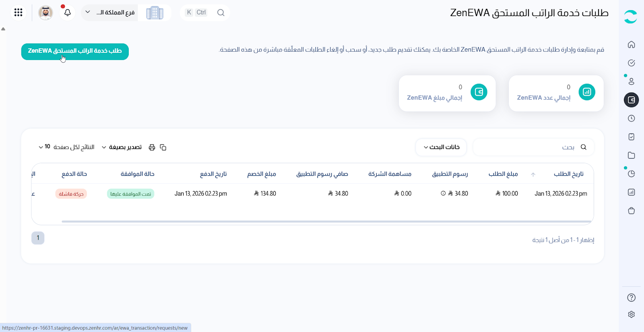Image resolution: width=644 pixels, height=332 pixels.
Task: Open the employee profile sidebar icon
Action: 631,81
